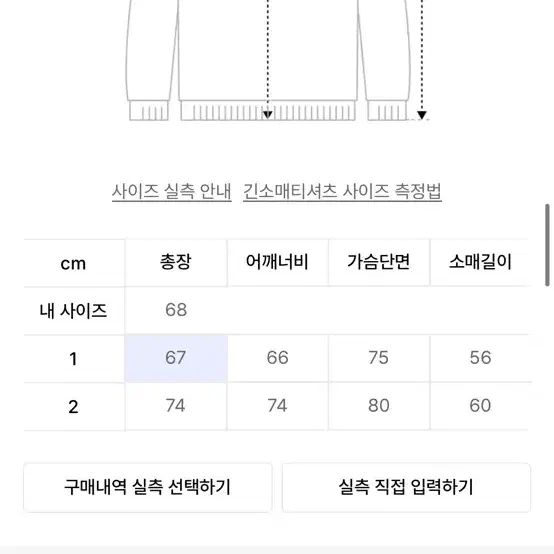Click the vertical scrollbar handle
This screenshot has height=554, width=554.
[547, 244]
